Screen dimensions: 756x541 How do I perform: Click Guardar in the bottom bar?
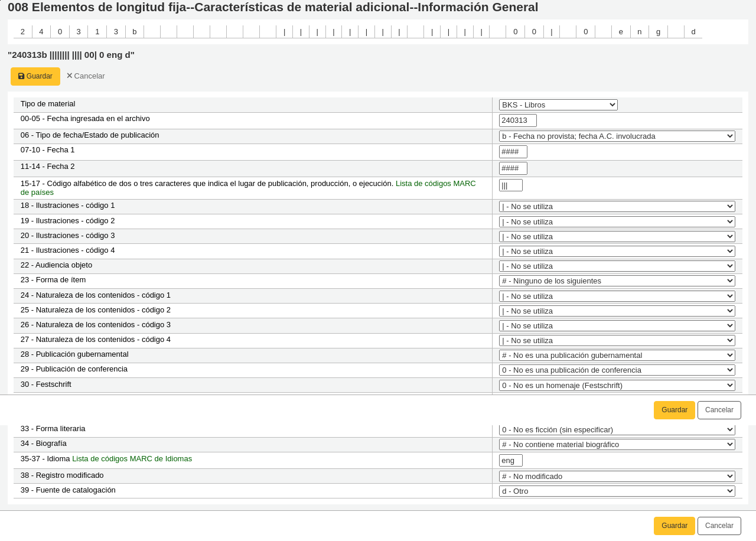point(674,526)
